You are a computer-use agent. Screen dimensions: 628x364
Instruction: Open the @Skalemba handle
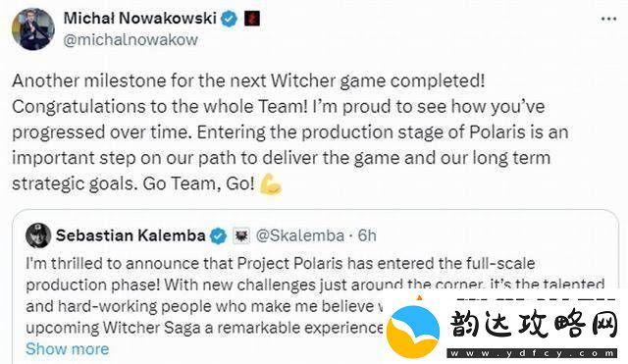tap(299, 235)
